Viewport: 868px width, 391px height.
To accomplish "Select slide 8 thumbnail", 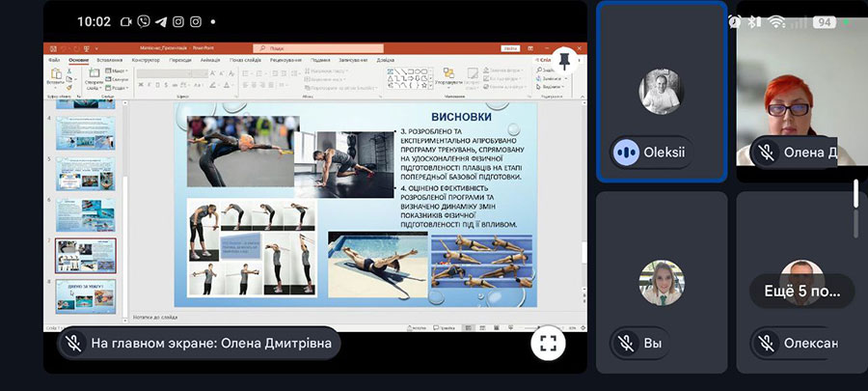I will pyautogui.click(x=85, y=296).
